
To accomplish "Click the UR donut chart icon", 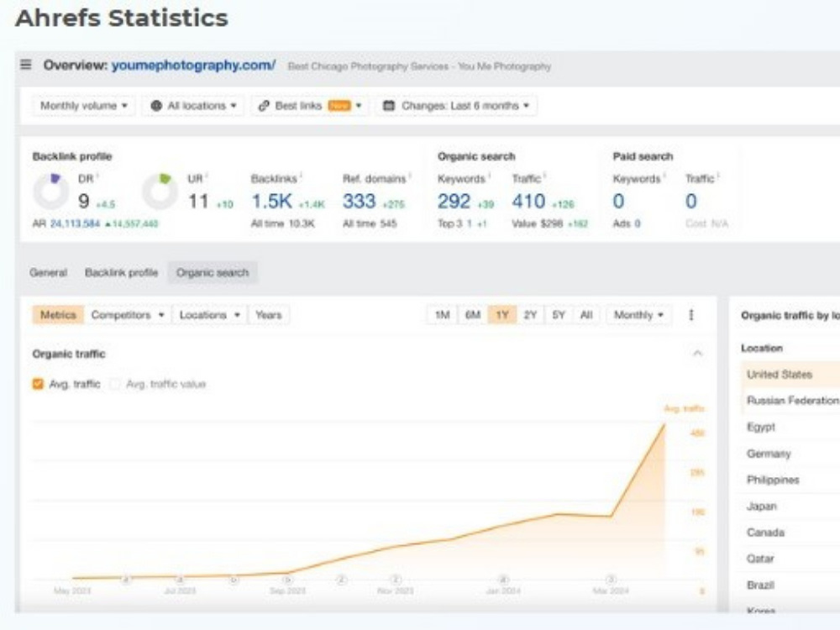I will click(160, 192).
